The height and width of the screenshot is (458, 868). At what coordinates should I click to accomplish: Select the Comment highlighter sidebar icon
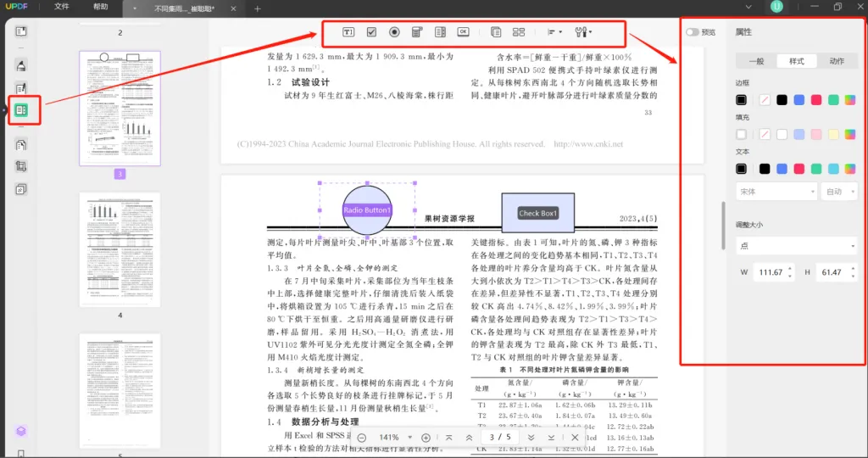(x=21, y=66)
